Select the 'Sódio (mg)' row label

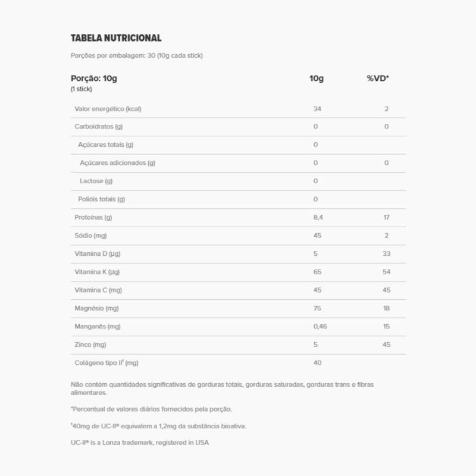point(90,236)
